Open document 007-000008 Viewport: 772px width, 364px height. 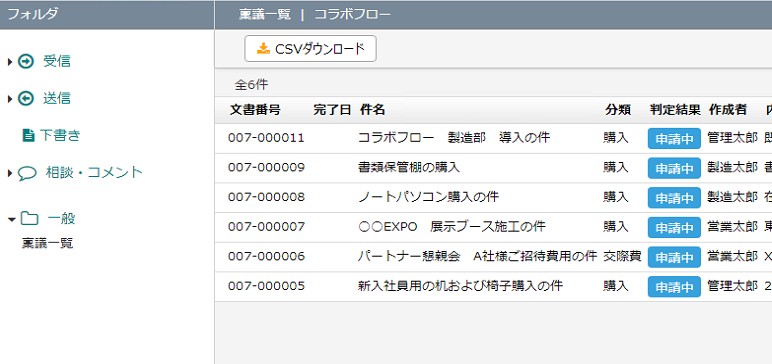(x=266, y=198)
